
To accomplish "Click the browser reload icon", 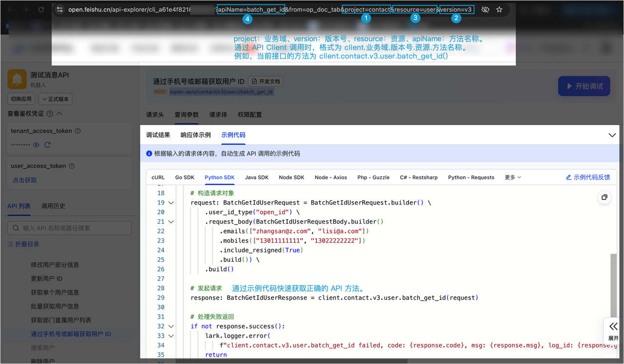I will click(41, 10).
